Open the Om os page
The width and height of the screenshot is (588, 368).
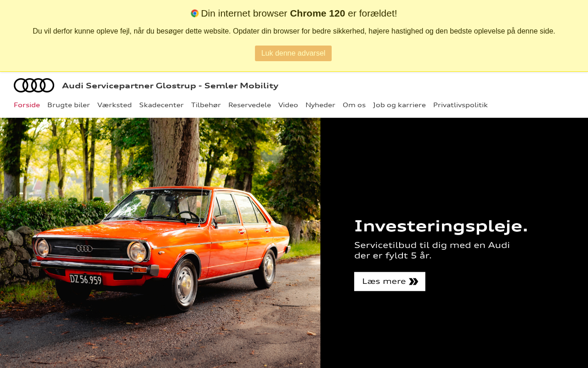tap(354, 105)
